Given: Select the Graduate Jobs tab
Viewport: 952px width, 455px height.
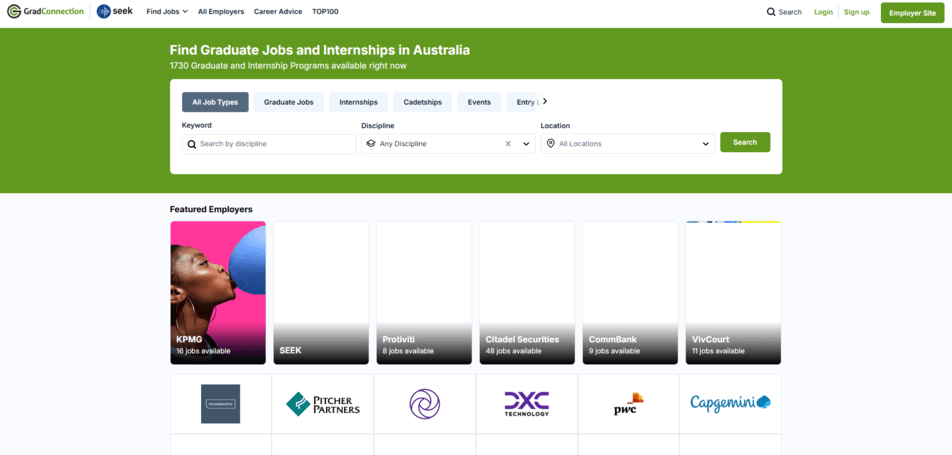Looking at the screenshot, I should coord(288,102).
